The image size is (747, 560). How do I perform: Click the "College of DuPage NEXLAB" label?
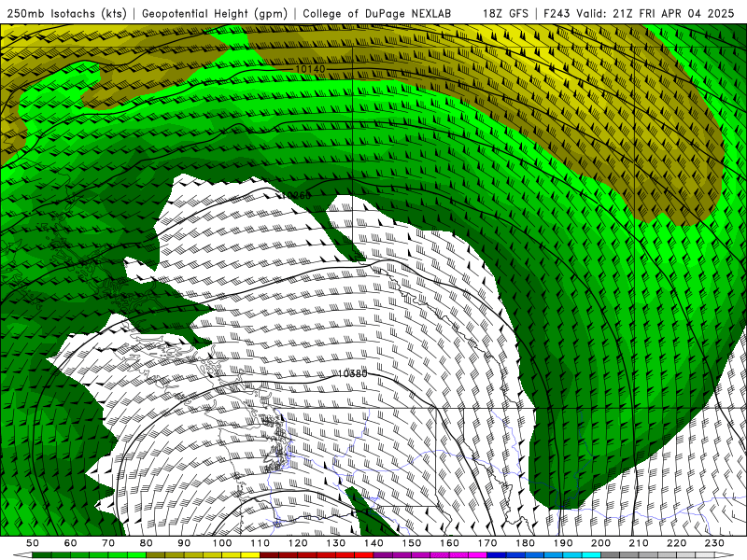(377, 13)
